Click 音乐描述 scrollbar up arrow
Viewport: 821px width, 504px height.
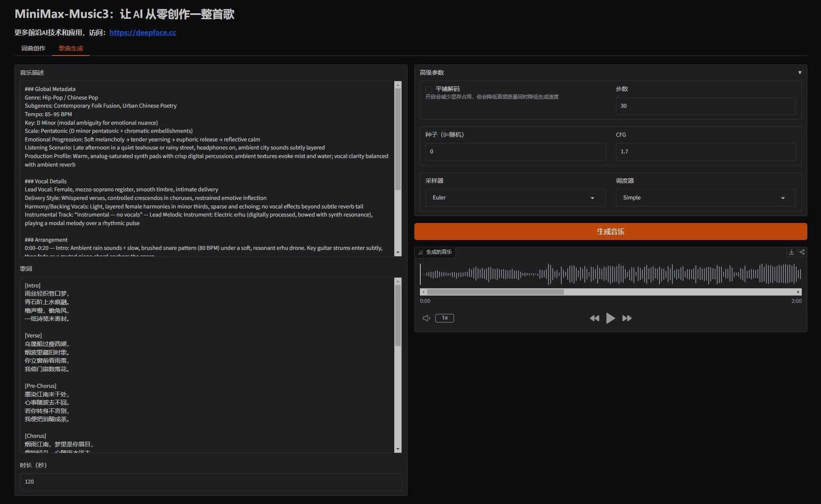pyautogui.click(x=398, y=85)
